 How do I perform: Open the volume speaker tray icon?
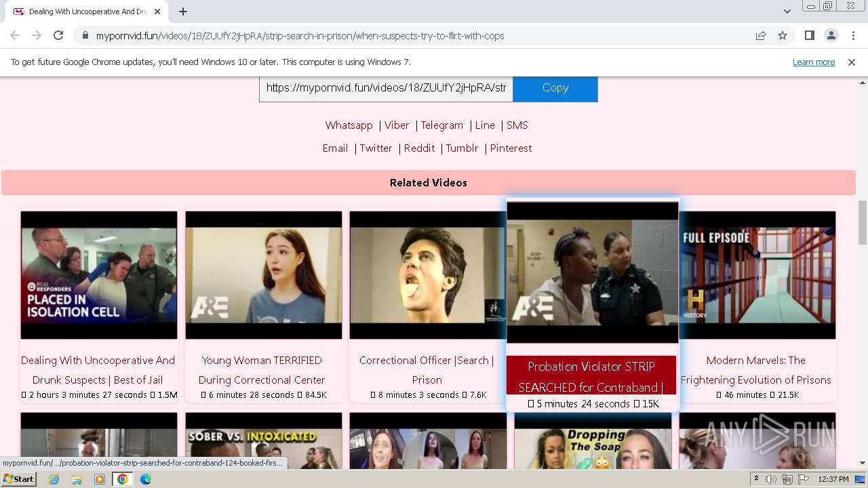coord(771,479)
